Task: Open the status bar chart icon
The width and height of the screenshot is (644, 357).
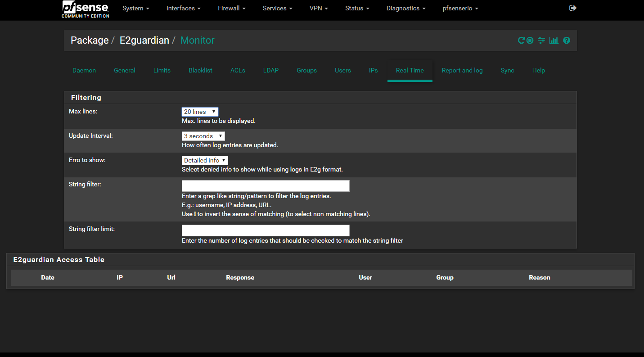Action: click(x=554, y=41)
